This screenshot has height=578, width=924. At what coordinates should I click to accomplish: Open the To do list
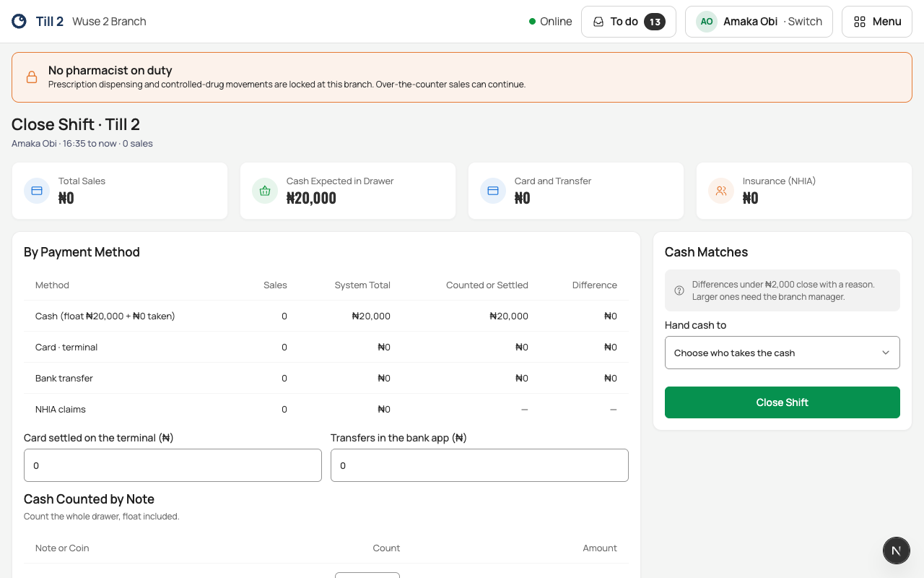(629, 22)
